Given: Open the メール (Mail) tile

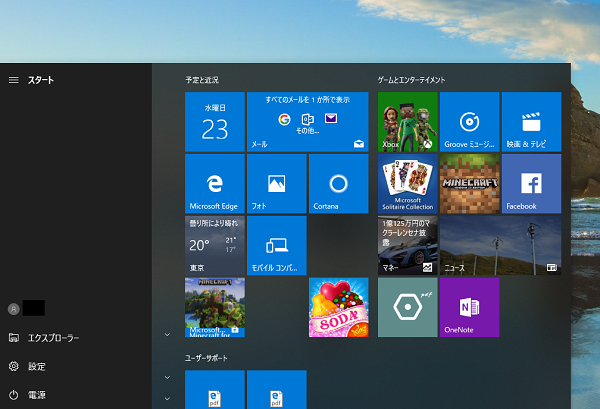Looking at the screenshot, I should [307, 121].
